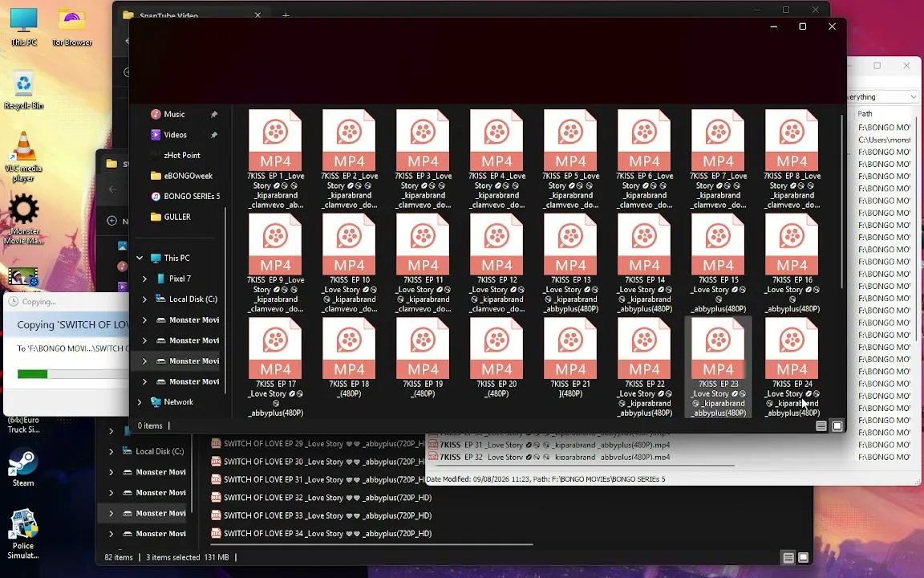Click the green copy progress bar

(32, 374)
